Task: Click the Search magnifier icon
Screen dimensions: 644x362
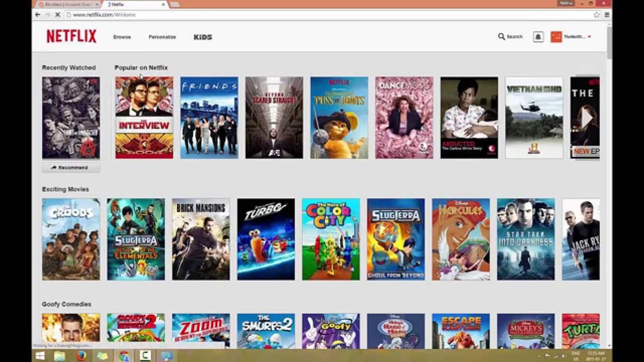Action: 501,37
